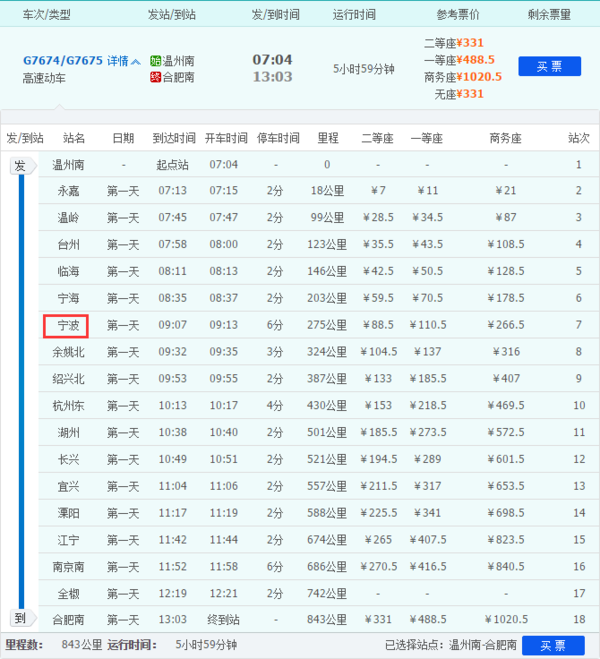600x659 pixels.
Task: Click the 站名 header in the stops table
Action: [74, 138]
